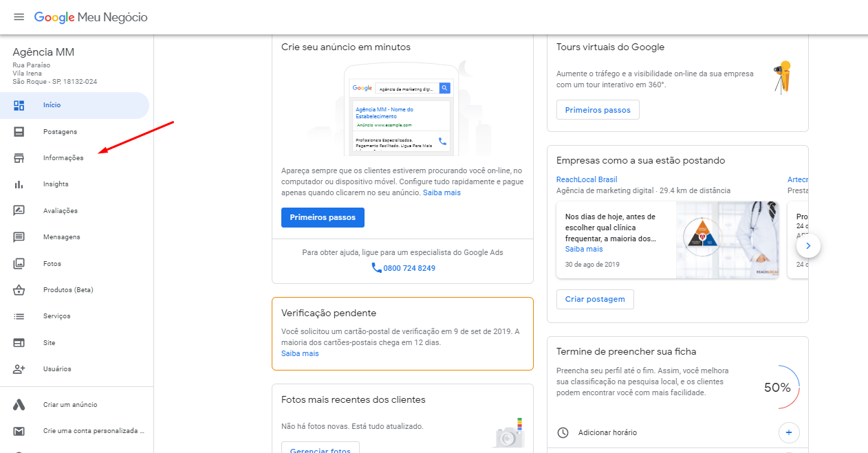Click the phone icon next to 0800 724 8249

pyautogui.click(x=375, y=268)
